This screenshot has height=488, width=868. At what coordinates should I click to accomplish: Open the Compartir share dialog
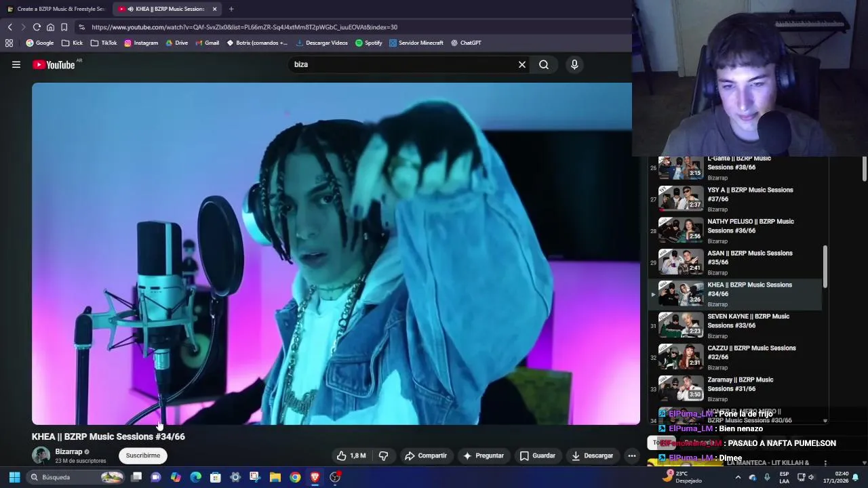point(425,455)
